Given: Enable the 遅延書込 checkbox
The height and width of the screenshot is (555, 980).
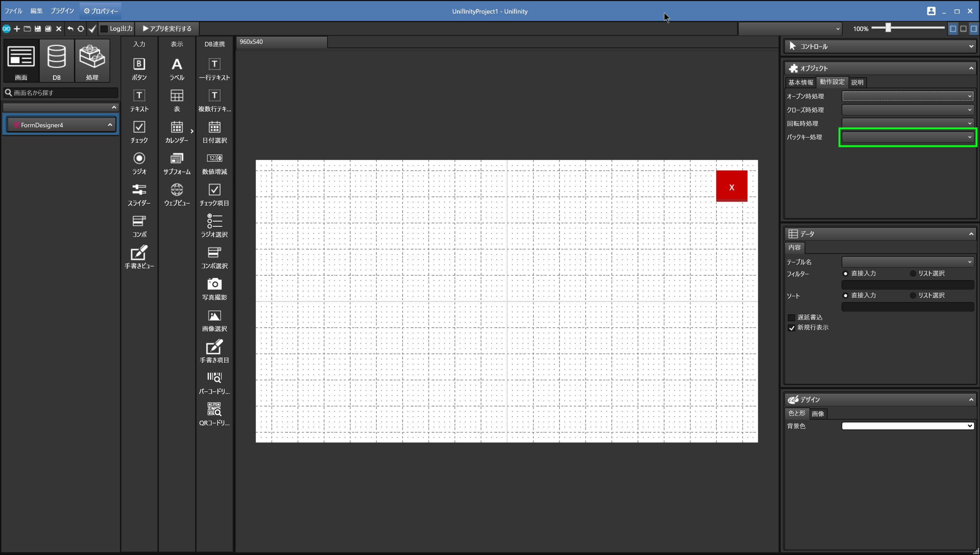Looking at the screenshot, I should click(791, 317).
